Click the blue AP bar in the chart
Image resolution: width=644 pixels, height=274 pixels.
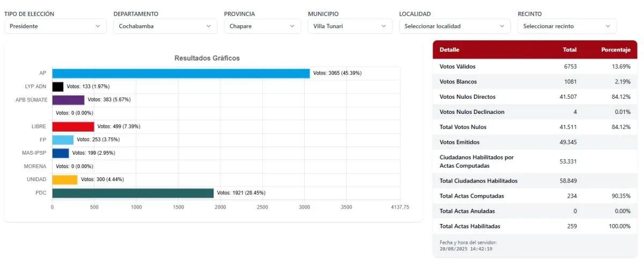pyautogui.click(x=181, y=73)
